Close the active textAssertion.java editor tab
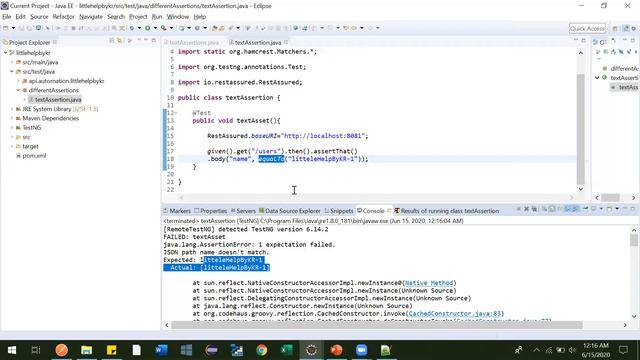The image size is (640, 360). 286,42
